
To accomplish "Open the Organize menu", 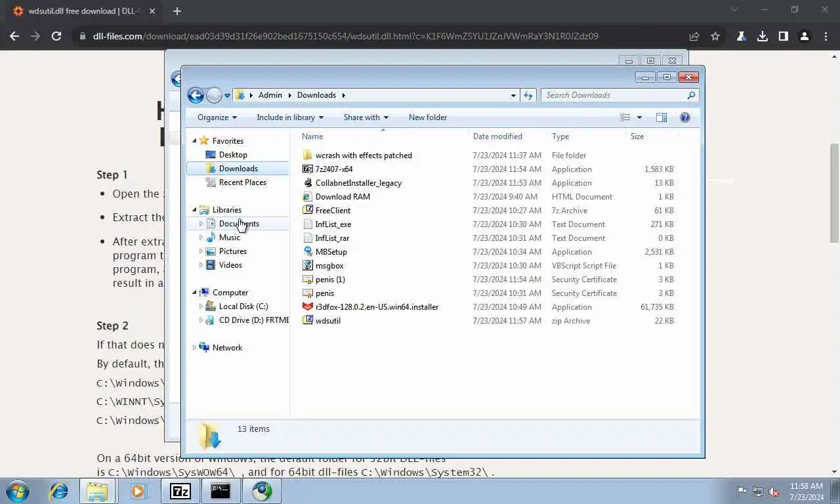I will 217,117.
